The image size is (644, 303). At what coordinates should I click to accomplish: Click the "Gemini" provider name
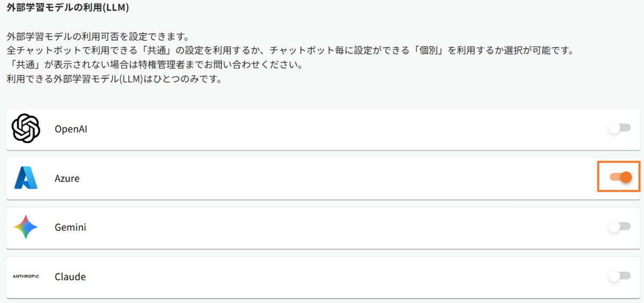coord(70,227)
